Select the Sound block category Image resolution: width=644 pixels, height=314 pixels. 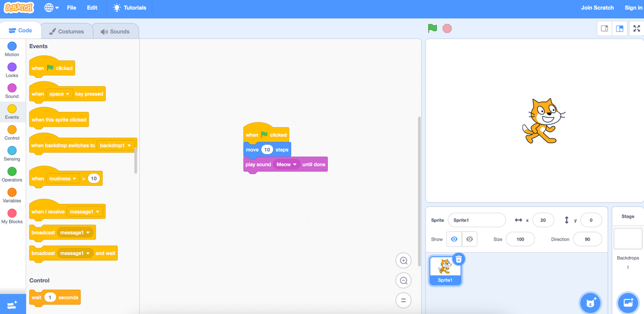[12, 91]
